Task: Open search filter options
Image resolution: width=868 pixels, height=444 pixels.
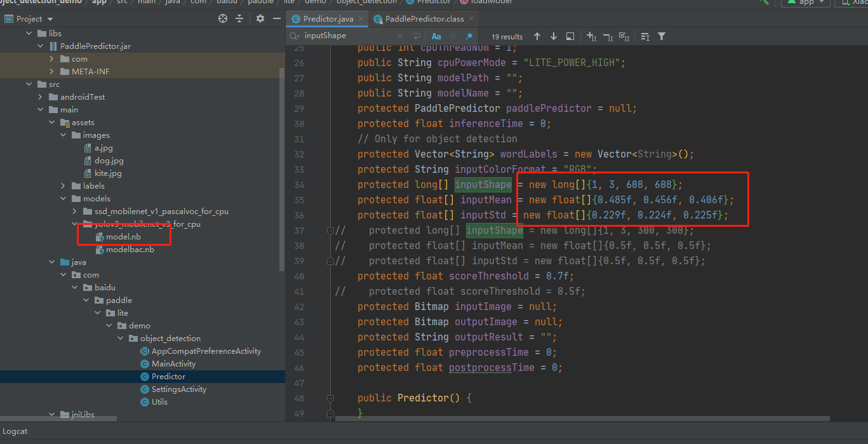Action: pyautogui.click(x=661, y=36)
